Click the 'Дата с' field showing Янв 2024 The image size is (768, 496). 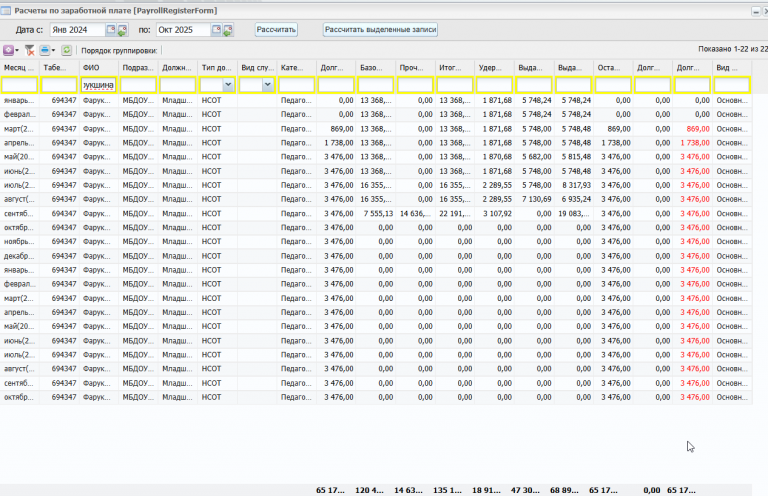(x=76, y=30)
